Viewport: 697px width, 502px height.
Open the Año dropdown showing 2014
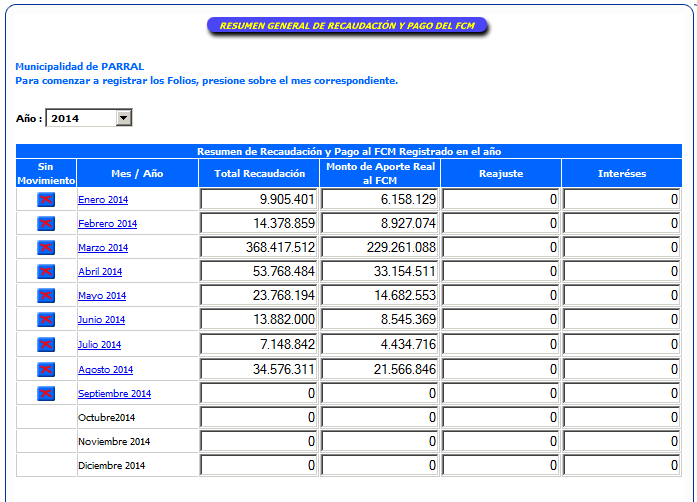pos(89,118)
